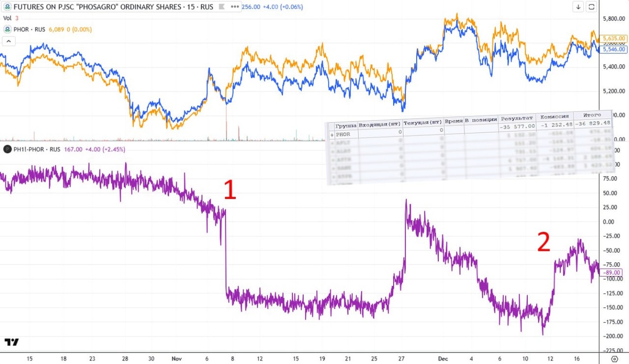Click the flag icon next to symbol title

pos(222,7)
